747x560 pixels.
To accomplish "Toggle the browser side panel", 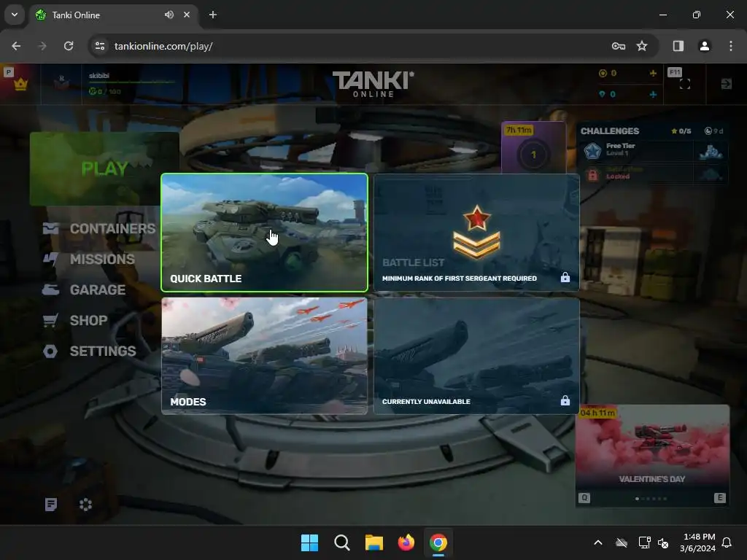I will (x=678, y=46).
